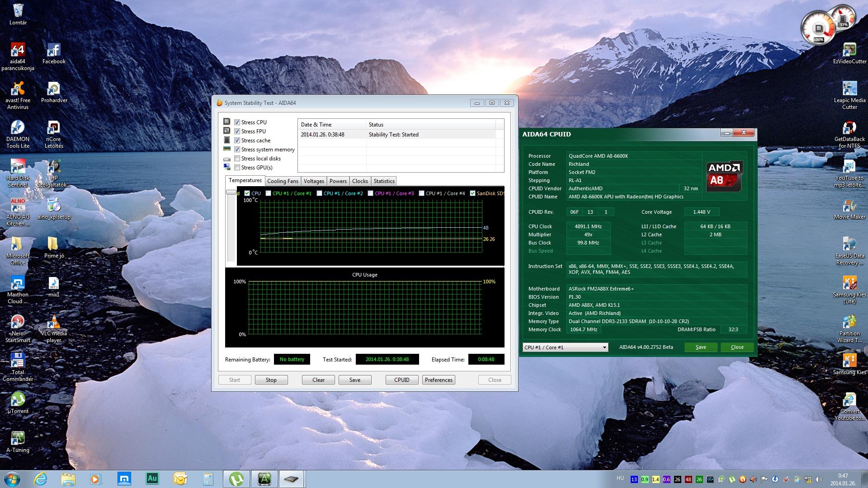Enable Stress local disks
868x488 pixels.
237,158
